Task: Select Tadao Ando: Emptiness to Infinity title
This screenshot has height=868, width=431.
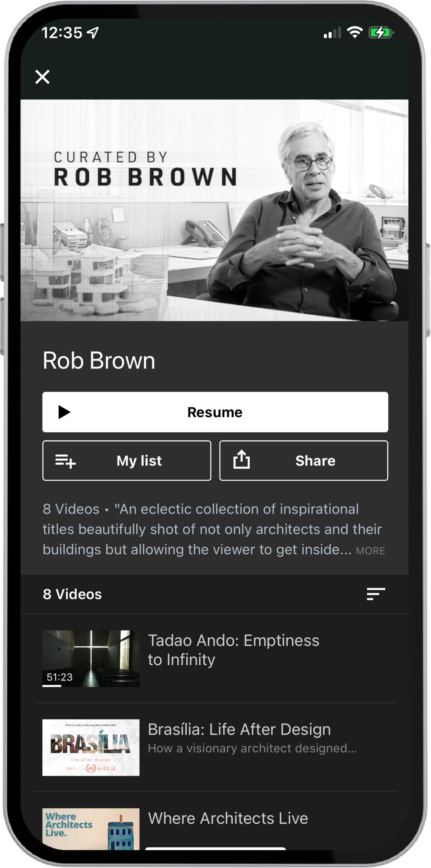Action: click(x=233, y=650)
